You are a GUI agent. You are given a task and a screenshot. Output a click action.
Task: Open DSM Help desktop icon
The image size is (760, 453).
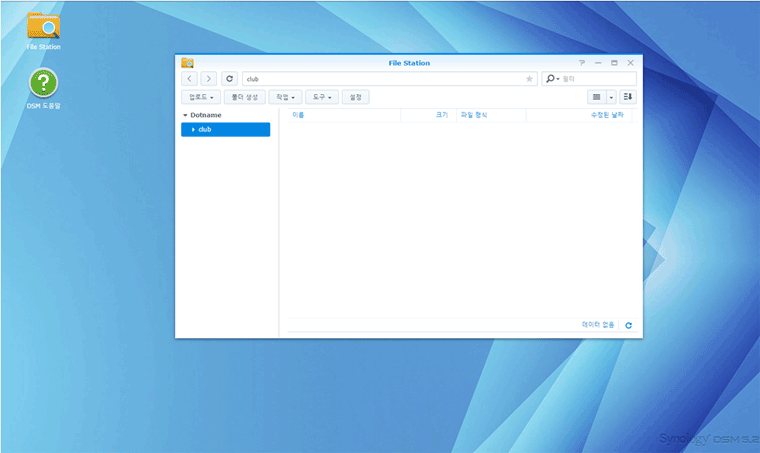click(x=43, y=83)
